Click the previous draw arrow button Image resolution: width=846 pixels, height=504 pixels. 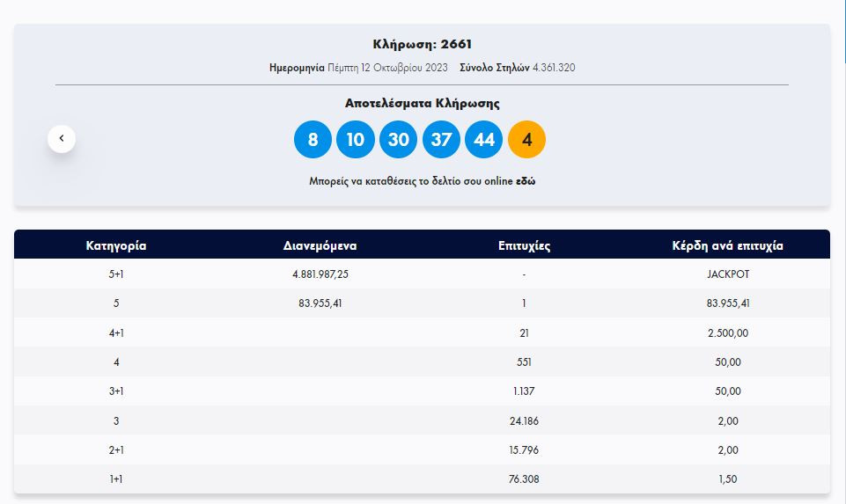62,138
